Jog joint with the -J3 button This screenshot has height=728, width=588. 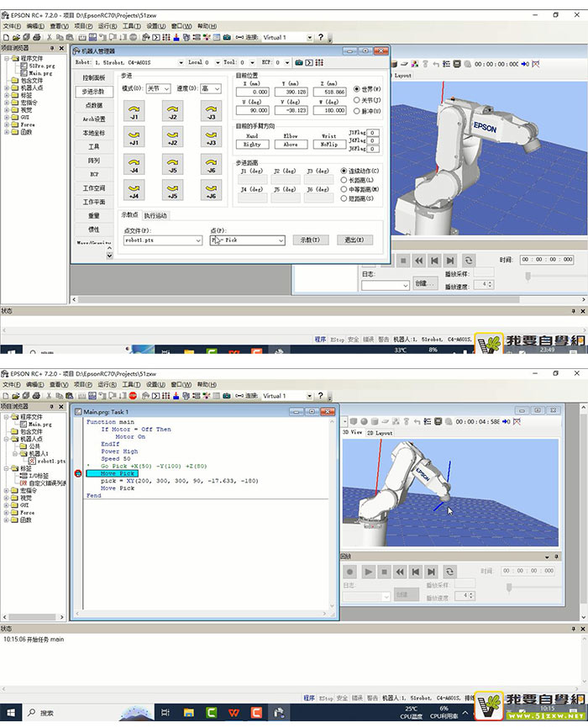click(211, 112)
